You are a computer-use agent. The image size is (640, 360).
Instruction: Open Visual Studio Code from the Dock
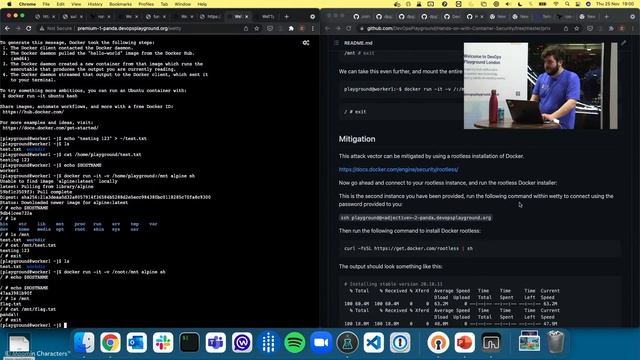pos(374,342)
